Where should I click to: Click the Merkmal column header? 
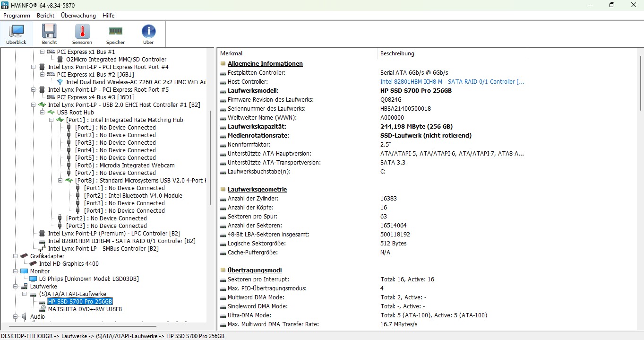[x=232, y=53]
